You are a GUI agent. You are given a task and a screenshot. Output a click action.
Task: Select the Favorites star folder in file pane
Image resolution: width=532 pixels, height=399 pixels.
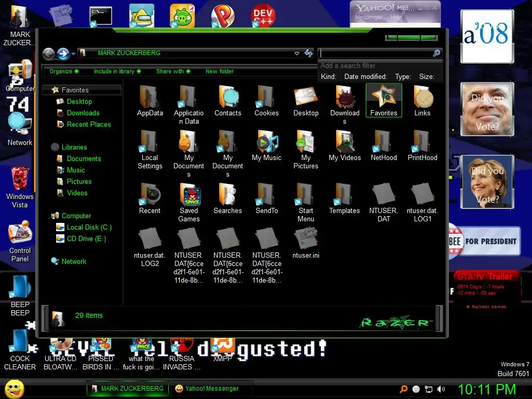pos(384,101)
